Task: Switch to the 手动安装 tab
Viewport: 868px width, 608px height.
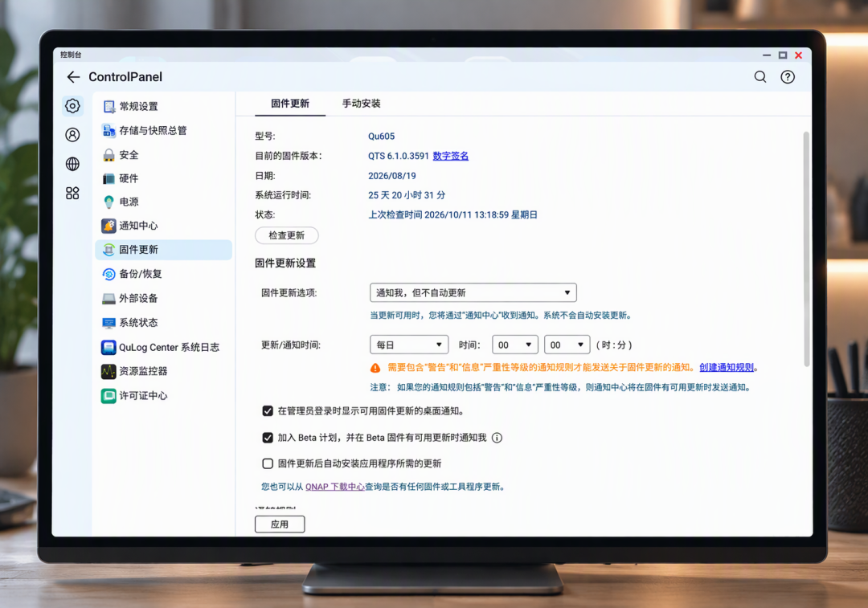Action: pos(362,104)
